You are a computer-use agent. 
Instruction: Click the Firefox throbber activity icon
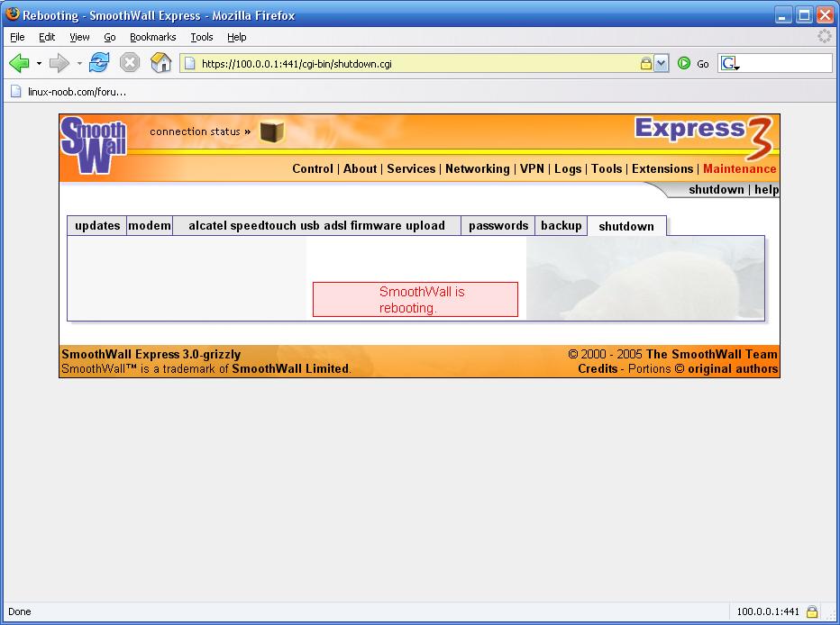point(824,36)
